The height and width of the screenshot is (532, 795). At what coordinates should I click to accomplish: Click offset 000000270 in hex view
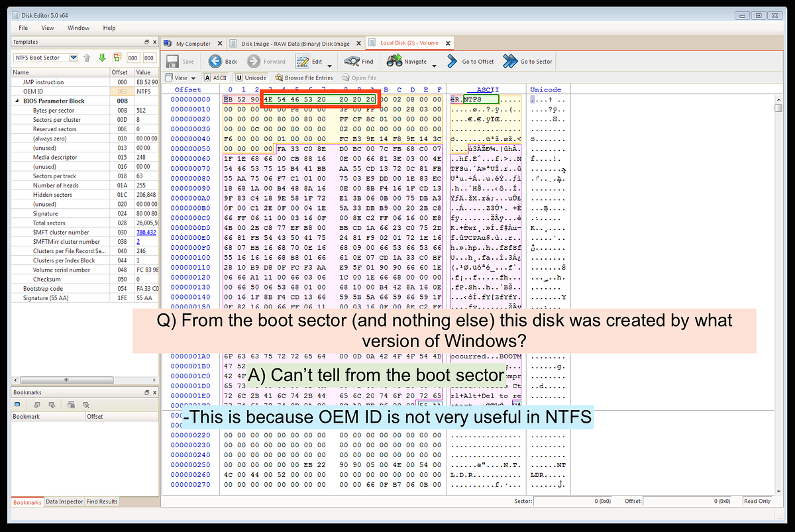tap(191, 484)
